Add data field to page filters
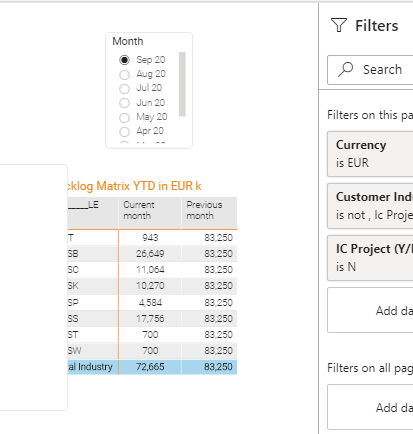This screenshot has width=413, height=434. (370, 310)
